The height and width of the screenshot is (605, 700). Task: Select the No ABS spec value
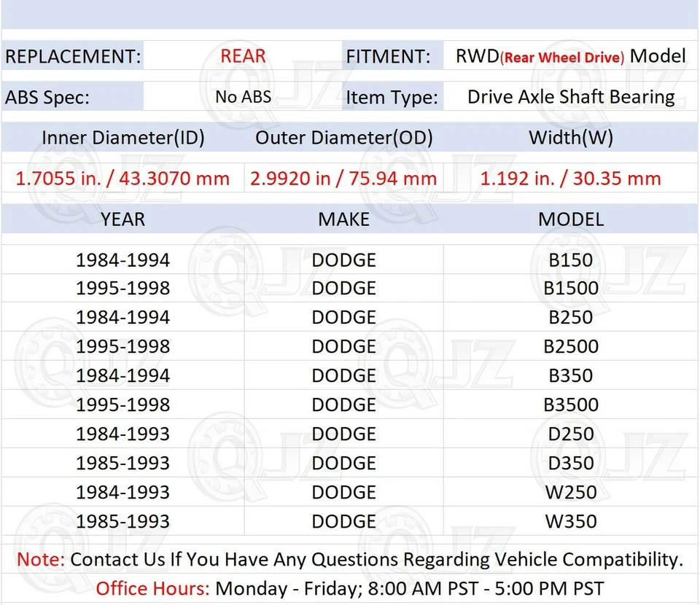click(x=243, y=97)
